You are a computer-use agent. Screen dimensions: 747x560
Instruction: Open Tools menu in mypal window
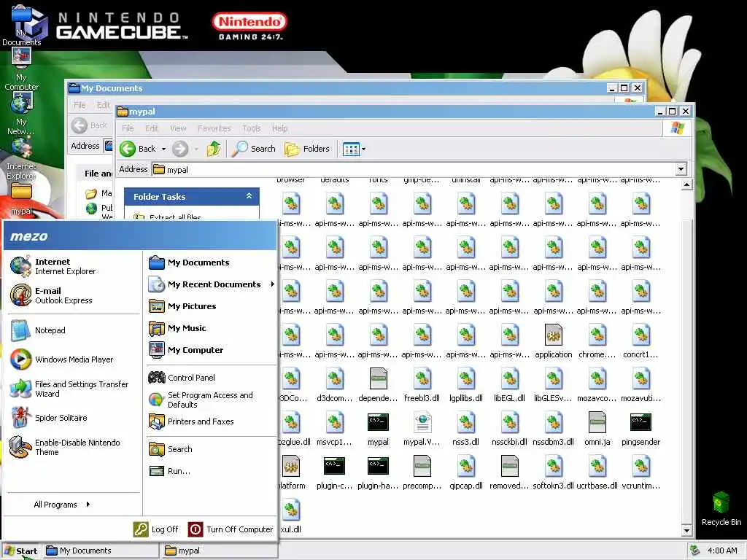click(x=252, y=128)
